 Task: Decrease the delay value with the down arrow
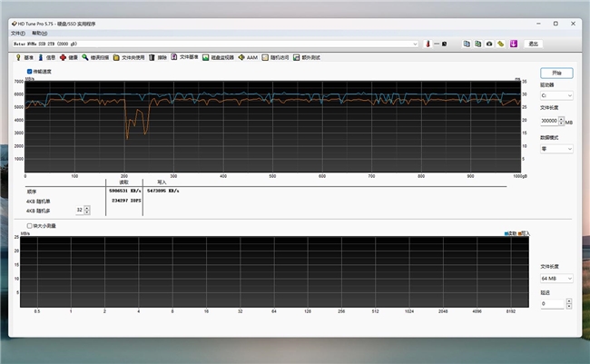569,307
